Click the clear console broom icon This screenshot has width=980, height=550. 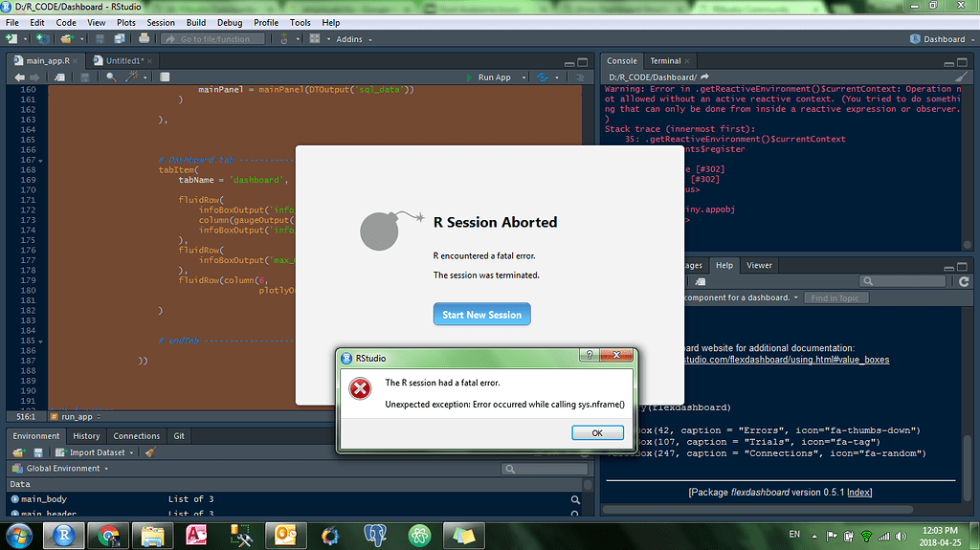(961, 77)
